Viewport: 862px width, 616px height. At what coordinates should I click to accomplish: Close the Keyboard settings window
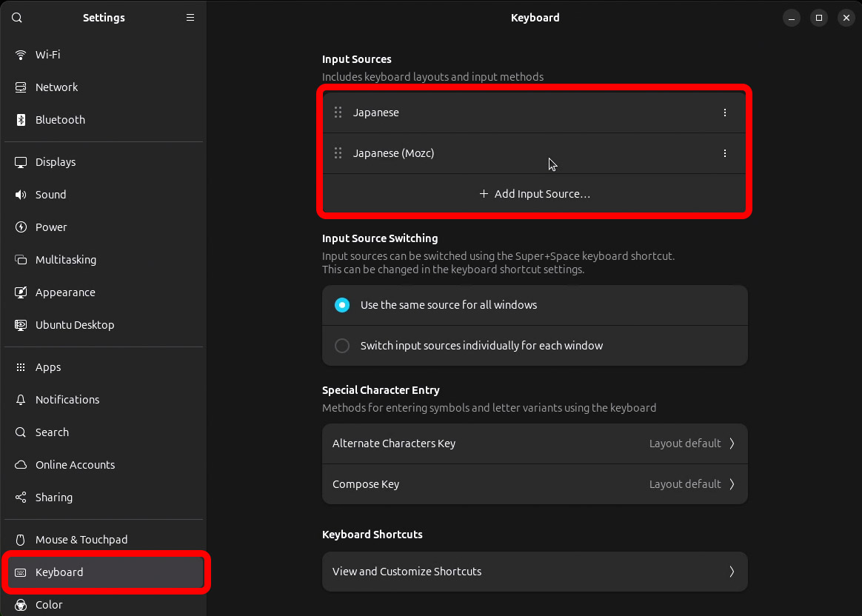click(x=846, y=18)
